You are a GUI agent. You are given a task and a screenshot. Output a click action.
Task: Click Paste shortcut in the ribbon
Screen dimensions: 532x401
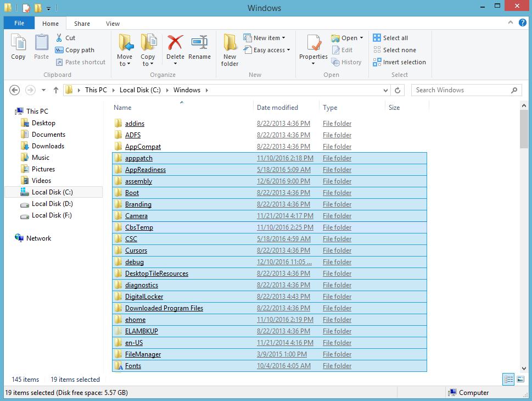click(81, 62)
